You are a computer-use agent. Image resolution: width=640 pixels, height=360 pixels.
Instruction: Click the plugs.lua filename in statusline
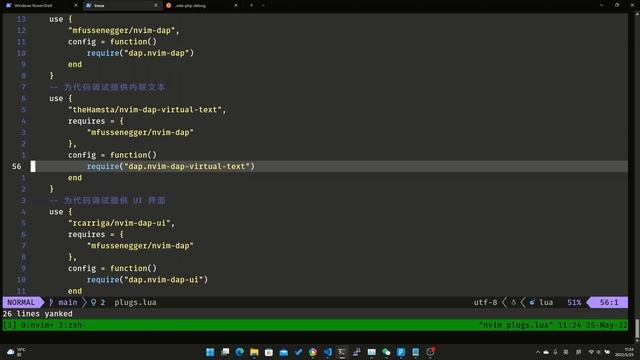pyautogui.click(x=135, y=302)
